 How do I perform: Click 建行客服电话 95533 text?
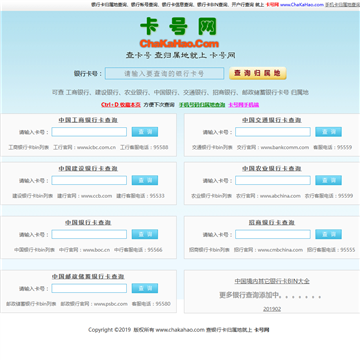coord(140,196)
